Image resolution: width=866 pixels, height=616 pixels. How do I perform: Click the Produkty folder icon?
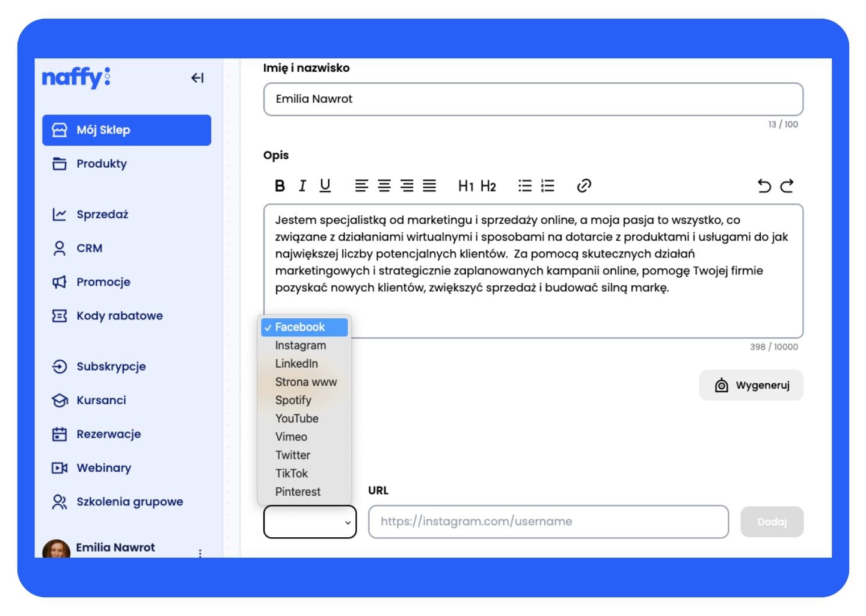(x=60, y=164)
